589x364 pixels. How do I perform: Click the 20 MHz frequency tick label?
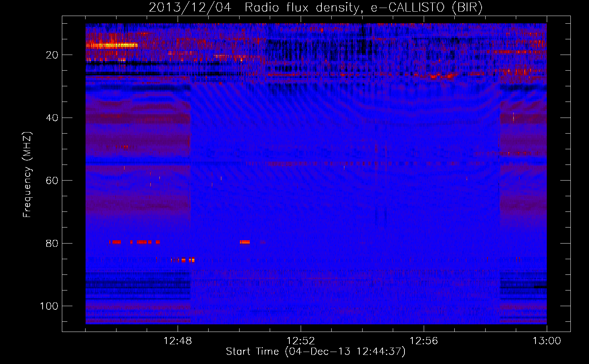(52, 55)
